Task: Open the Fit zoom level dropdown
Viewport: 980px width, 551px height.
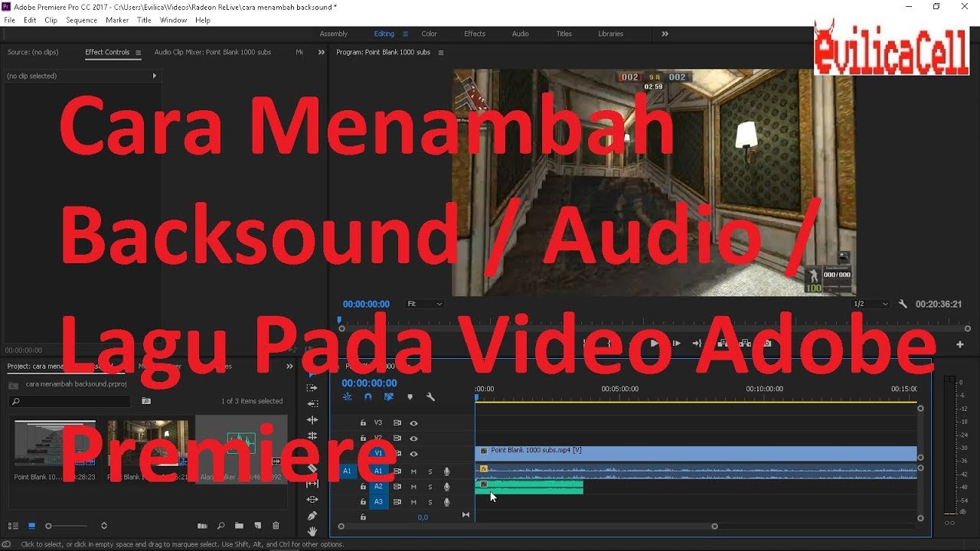Action: 424,304
